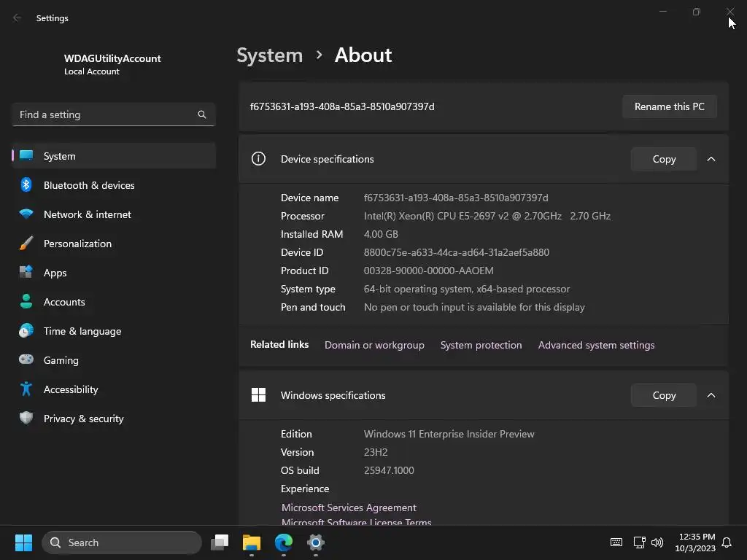Viewport: 747px width, 560px height.
Task: Click System in the breadcrumb header
Action: click(x=270, y=55)
